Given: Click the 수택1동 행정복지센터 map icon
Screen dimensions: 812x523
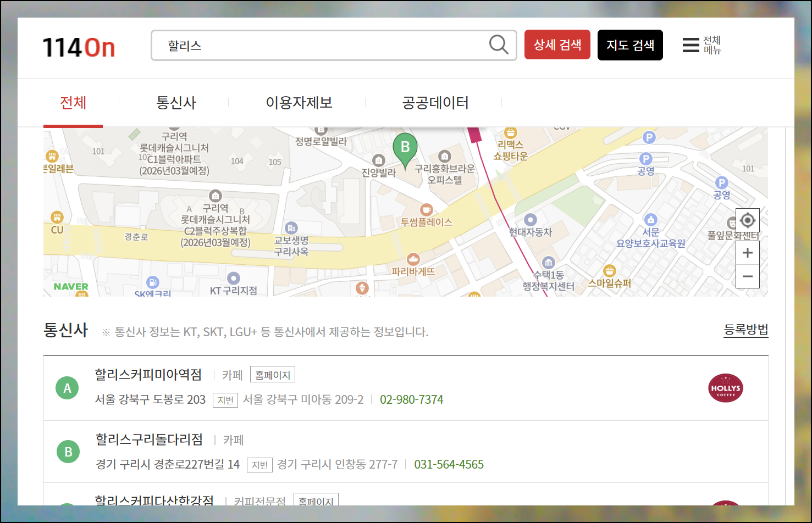Looking at the screenshot, I should [548, 262].
